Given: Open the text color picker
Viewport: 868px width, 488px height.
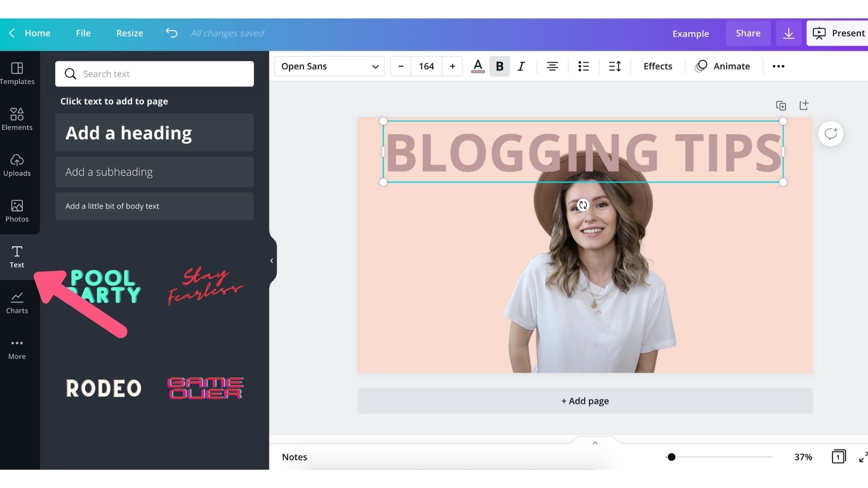Looking at the screenshot, I should (478, 66).
